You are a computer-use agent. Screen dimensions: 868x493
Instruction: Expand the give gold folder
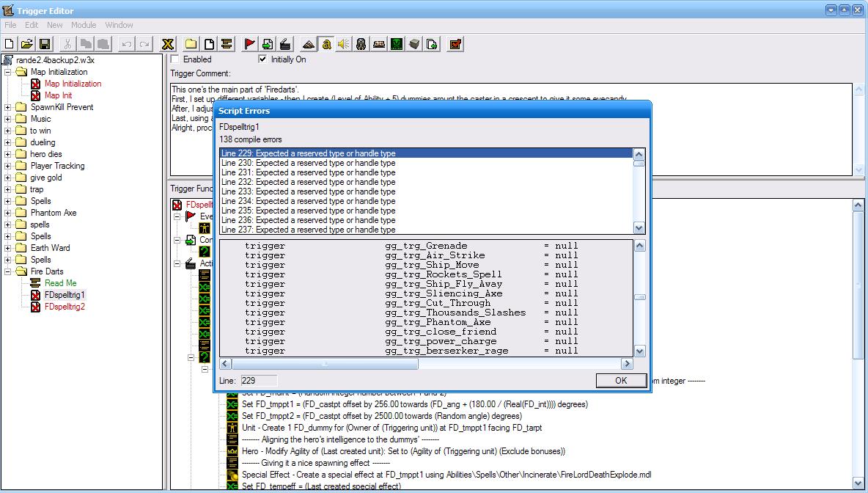coord(8,178)
